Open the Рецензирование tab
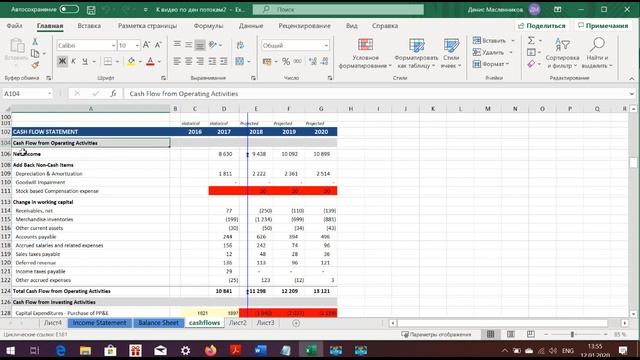 click(304, 26)
